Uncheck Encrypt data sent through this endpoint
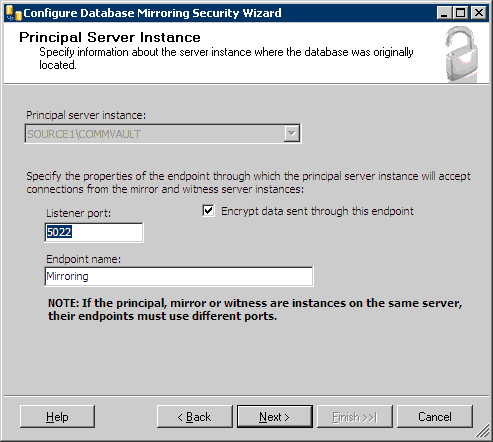 pyautogui.click(x=208, y=211)
